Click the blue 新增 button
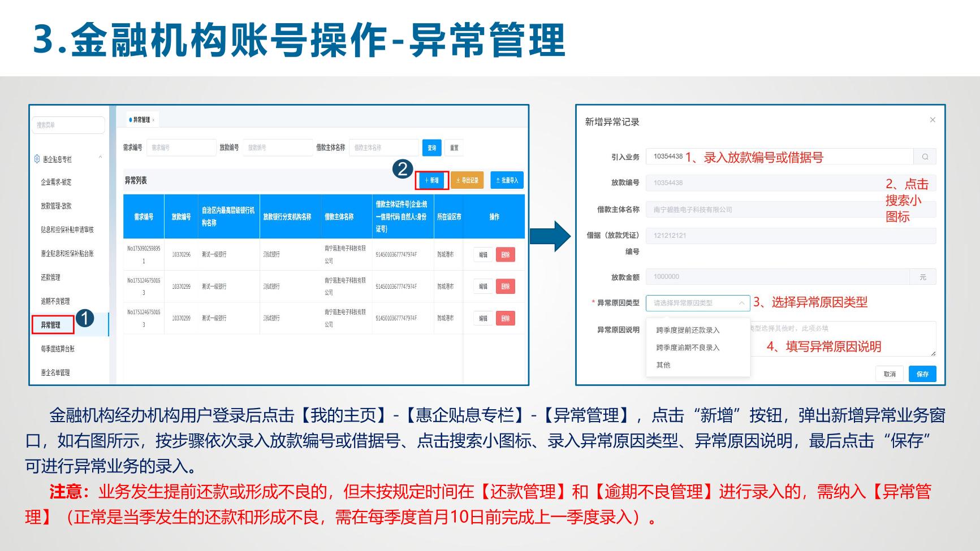The height and width of the screenshot is (551, 980). pyautogui.click(x=432, y=180)
